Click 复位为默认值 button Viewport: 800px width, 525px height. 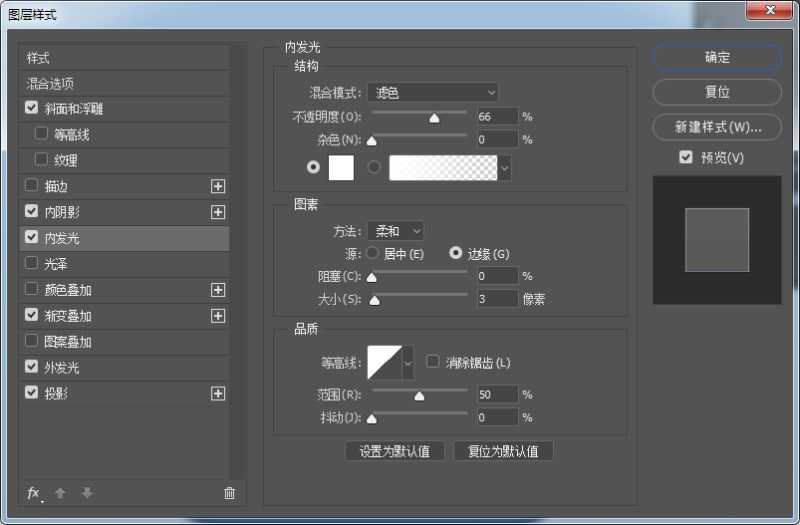(x=503, y=451)
